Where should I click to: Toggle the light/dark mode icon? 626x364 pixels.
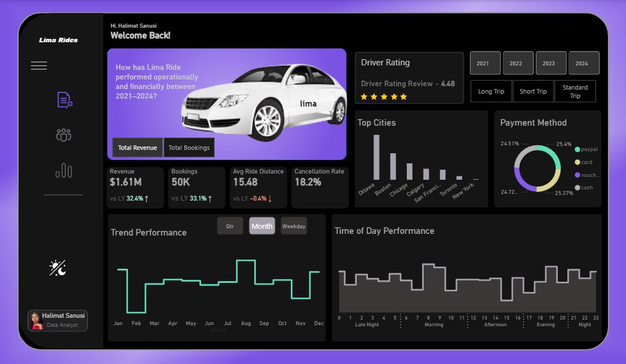point(58,268)
